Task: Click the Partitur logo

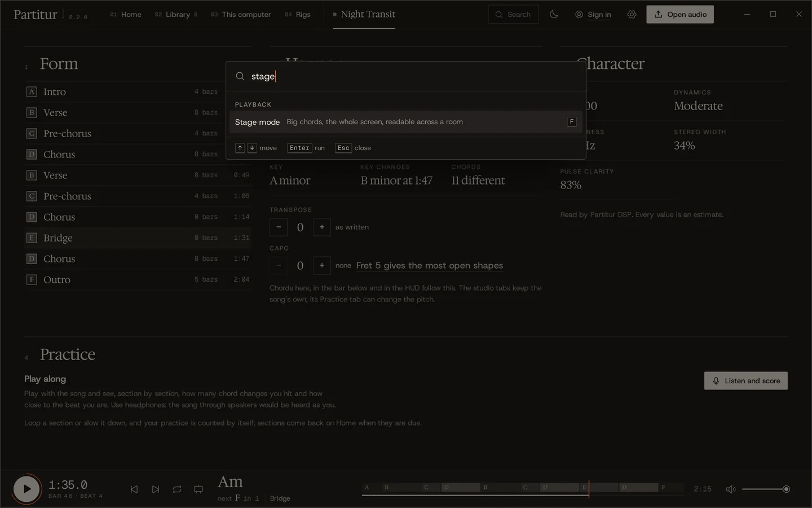Action: pos(36,15)
